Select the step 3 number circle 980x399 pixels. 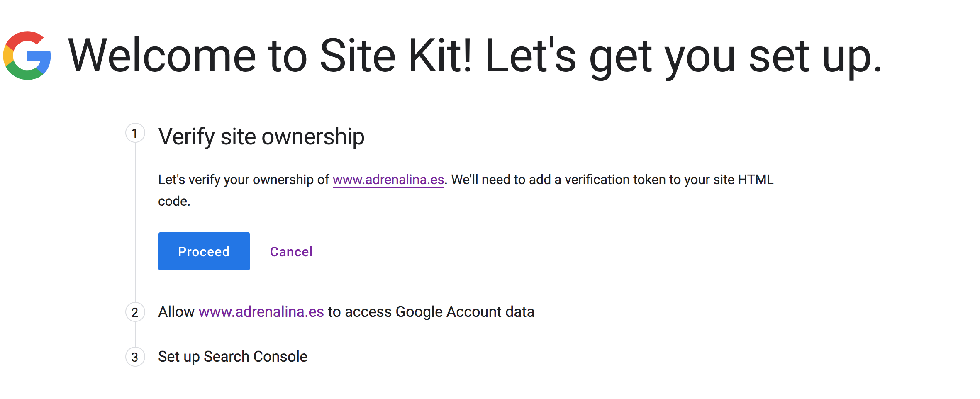tap(135, 357)
